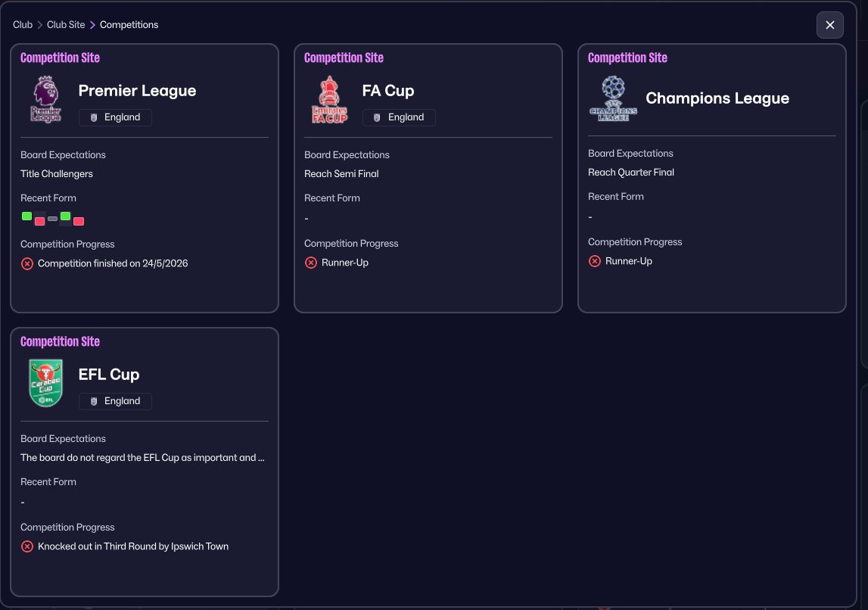Go to Club Site breadcrumb
The width and height of the screenshot is (868, 610).
66,25
